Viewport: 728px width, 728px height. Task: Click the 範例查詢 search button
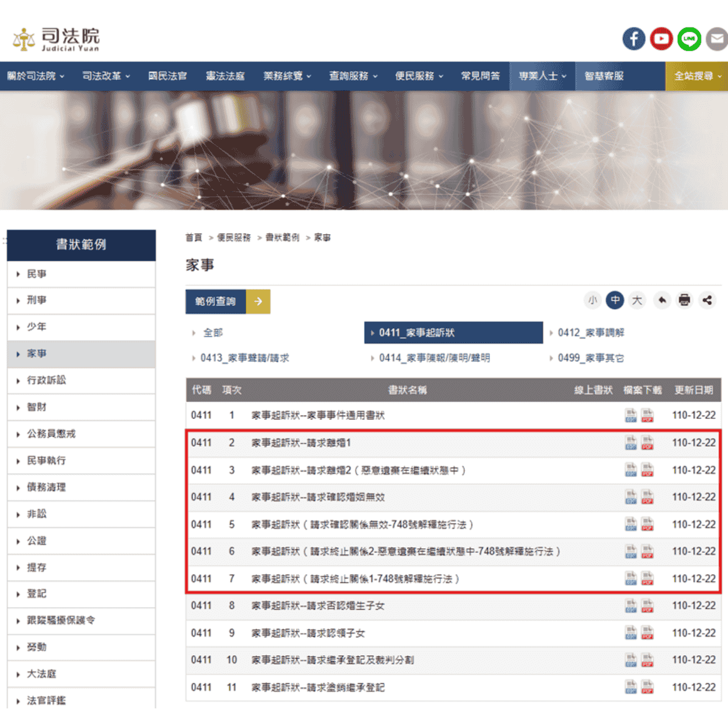pyautogui.click(x=216, y=301)
